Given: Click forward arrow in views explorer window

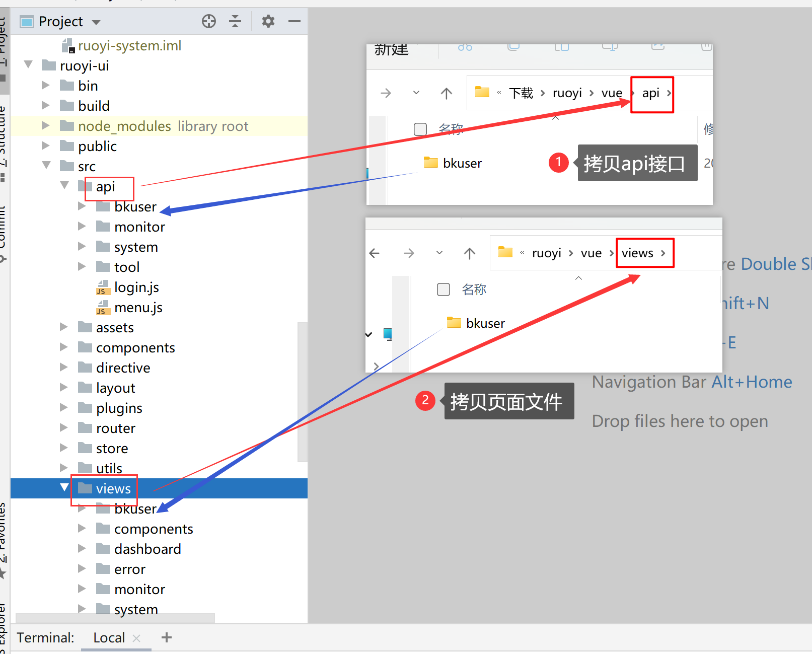Looking at the screenshot, I should click(409, 253).
